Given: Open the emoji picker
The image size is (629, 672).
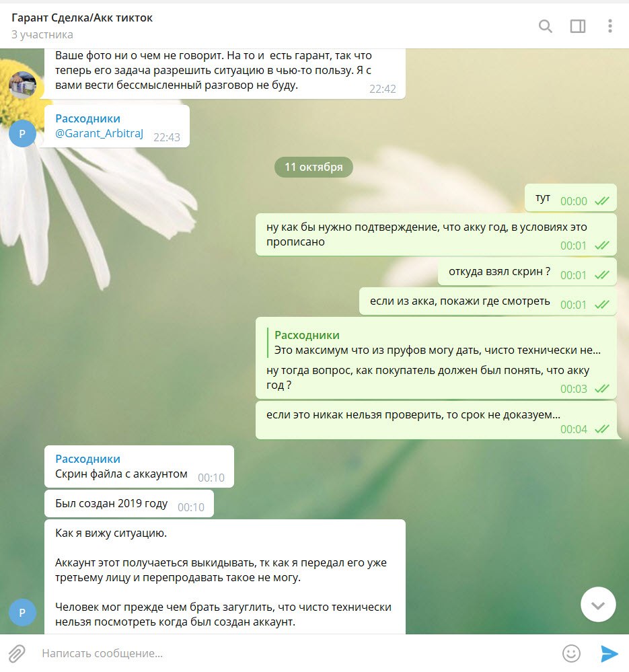Looking at the screenshot, I should tap(571, 654).
